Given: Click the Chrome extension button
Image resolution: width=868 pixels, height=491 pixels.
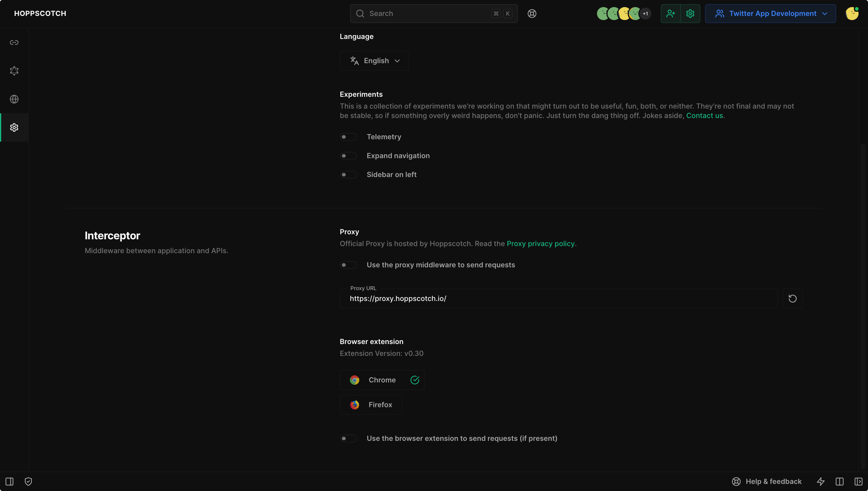Looking at the screenshot, I should (382, 380).
